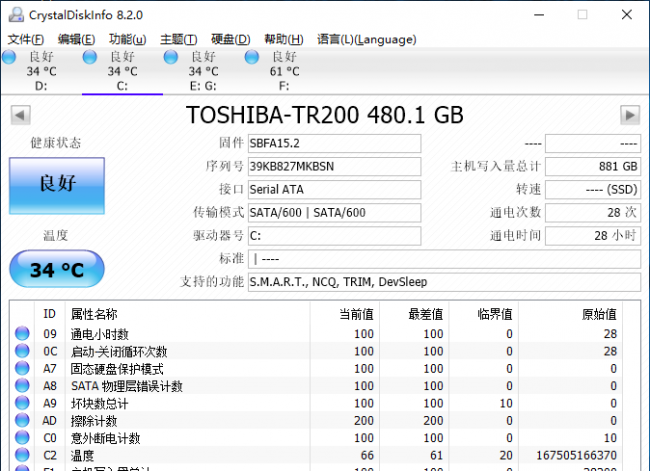Click the serial number field 39KB827MKBSN

pos(335,167)
